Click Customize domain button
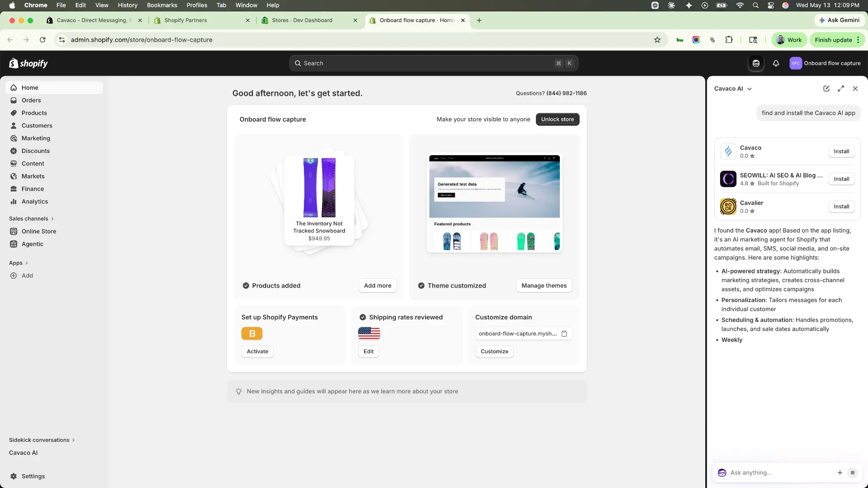868x488 pixels. coord(494,351)
